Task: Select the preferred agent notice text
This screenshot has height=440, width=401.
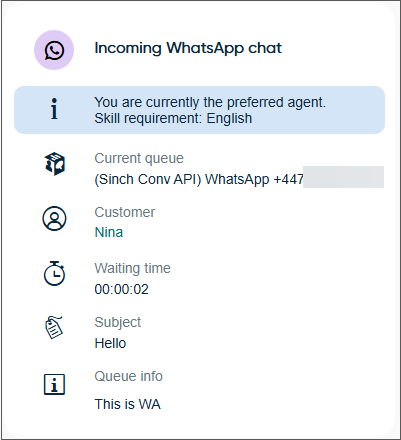Action: pos(210,102)
